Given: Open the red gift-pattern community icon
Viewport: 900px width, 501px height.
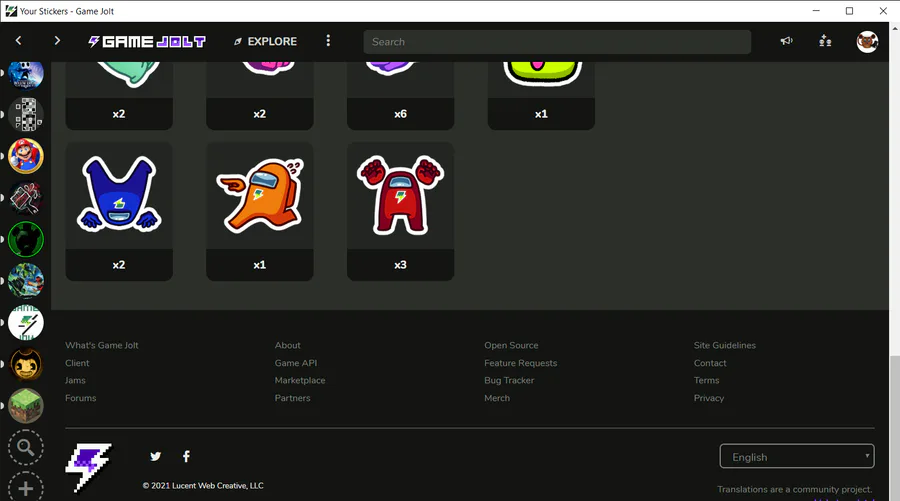Looking at the screenshot, I should 26,198.
